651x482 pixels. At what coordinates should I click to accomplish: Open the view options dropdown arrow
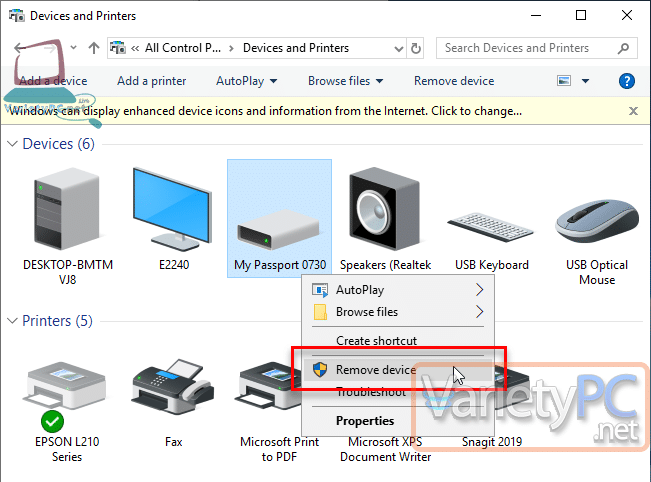585,81
